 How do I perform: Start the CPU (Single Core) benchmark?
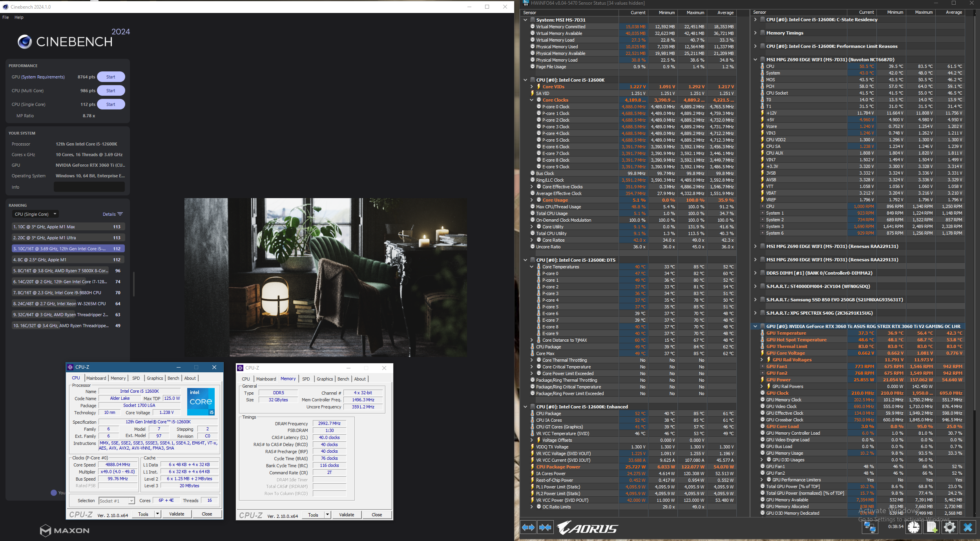(x=111, y=104)
